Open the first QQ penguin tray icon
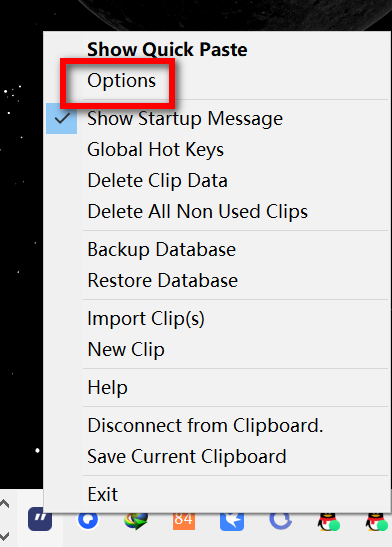 (329, 522)
